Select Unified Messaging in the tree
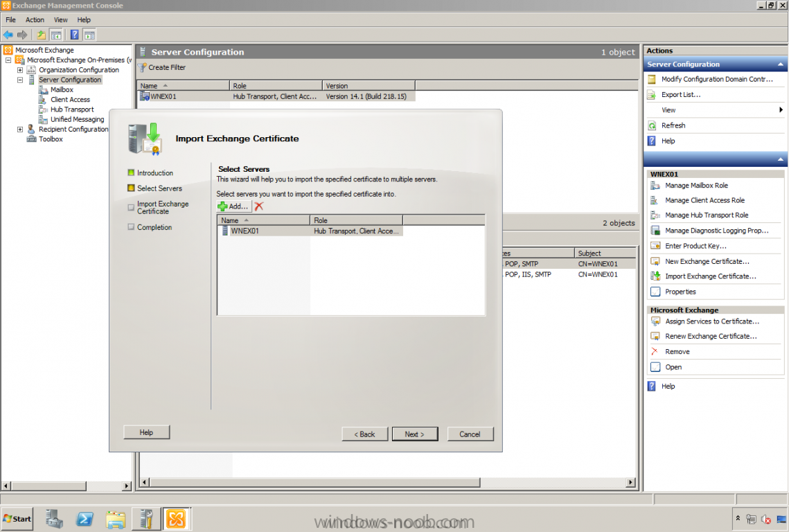Viewport: 789px width, 532px height. pyautogui.click(x=77, y=119)
